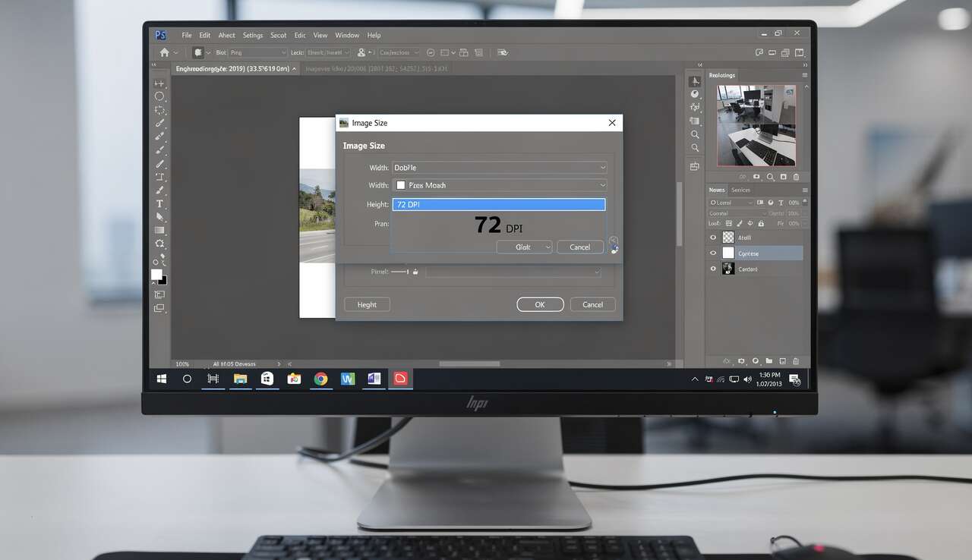Screen dimensions: 972x560
Task: Expand the DobPle width dropdown
Action: 602,168
